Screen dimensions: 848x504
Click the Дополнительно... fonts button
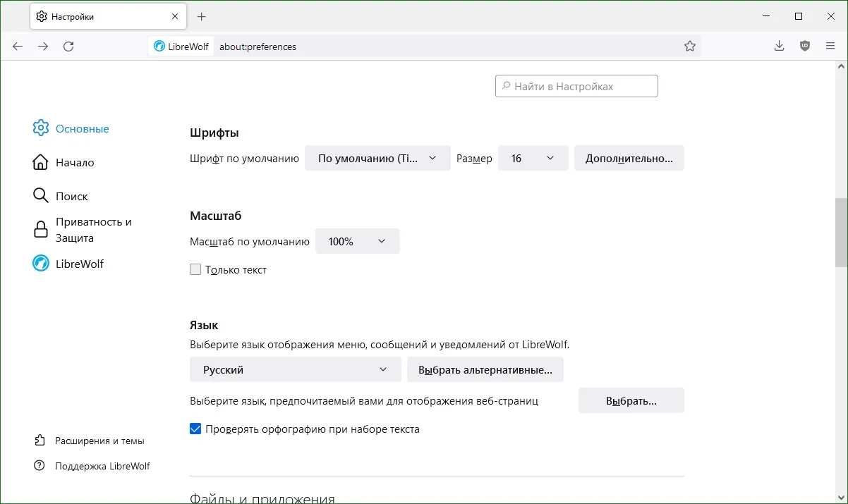pos(629,159)
